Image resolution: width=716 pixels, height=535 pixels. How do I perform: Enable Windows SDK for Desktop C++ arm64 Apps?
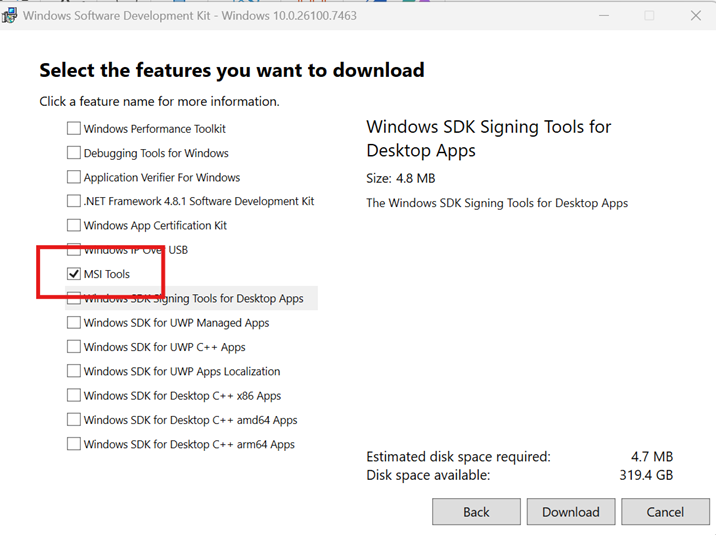click(74, 444)
